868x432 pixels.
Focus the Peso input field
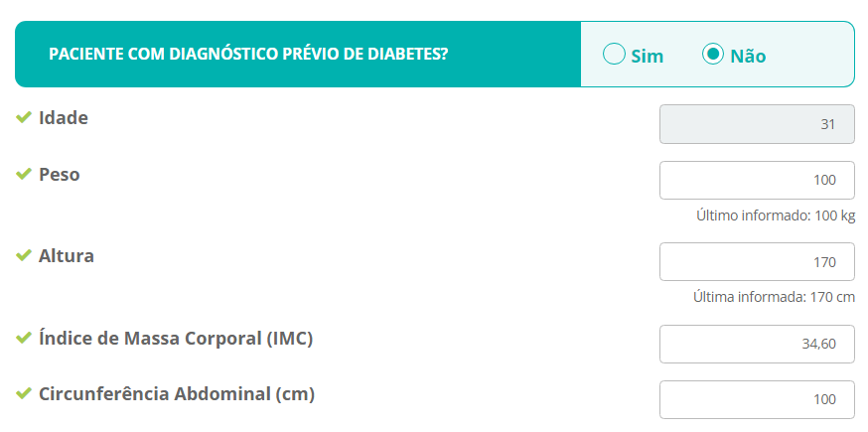click(x=757, y=181)
